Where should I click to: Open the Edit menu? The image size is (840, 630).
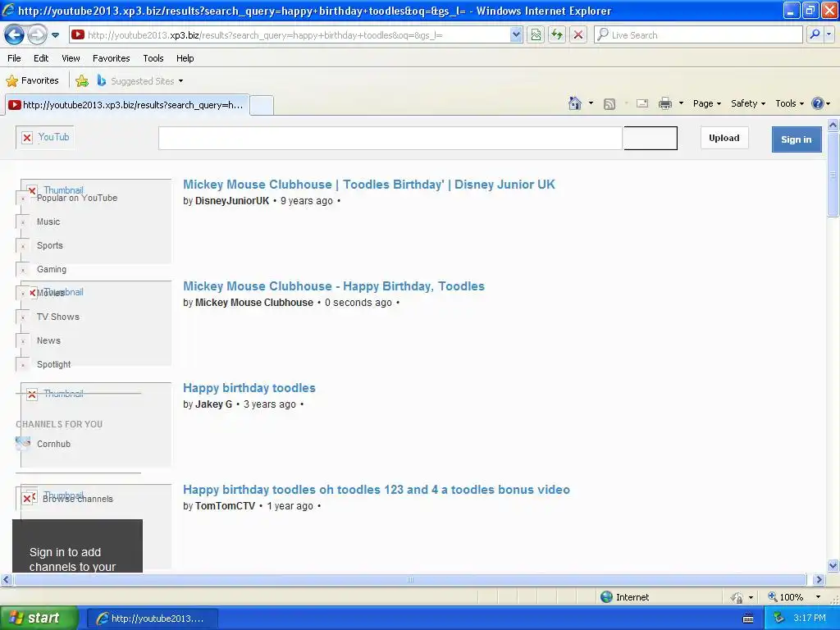(x=41, y=58)
